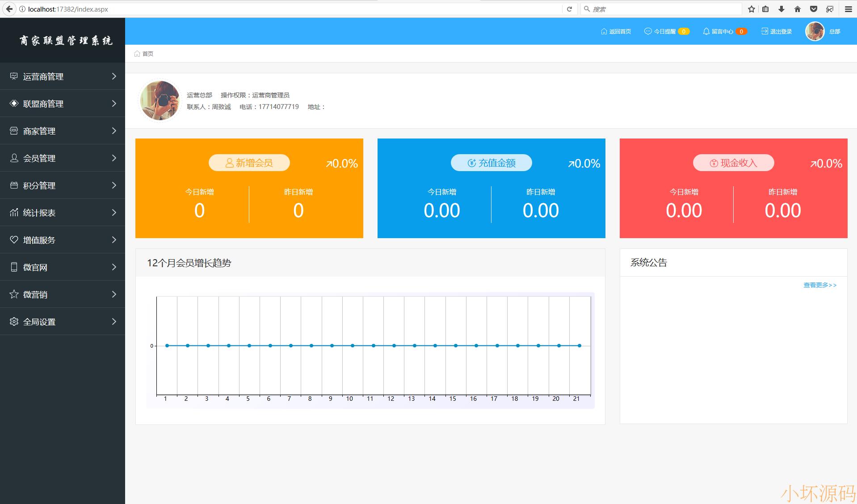Screen dimensions: 857x504
Task: Click the 充值金额 pill button
Action: click(492, 163)
